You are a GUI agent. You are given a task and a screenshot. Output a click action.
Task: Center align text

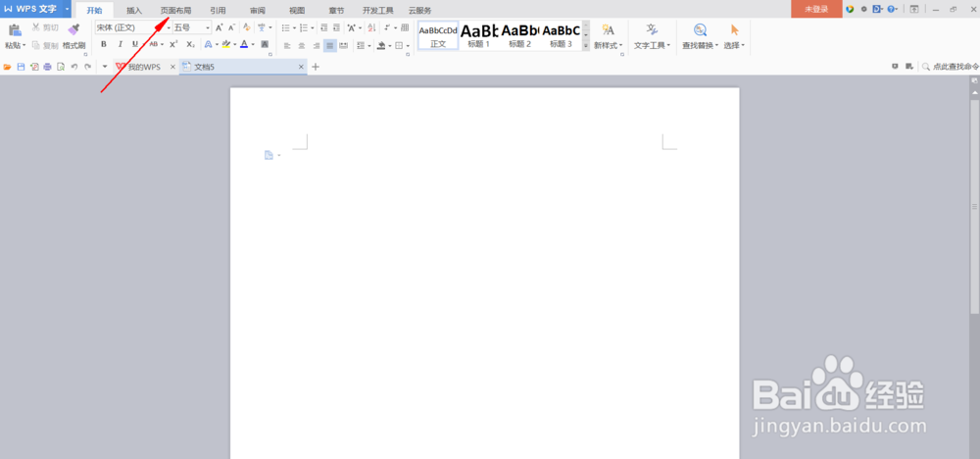coord(301,45)
